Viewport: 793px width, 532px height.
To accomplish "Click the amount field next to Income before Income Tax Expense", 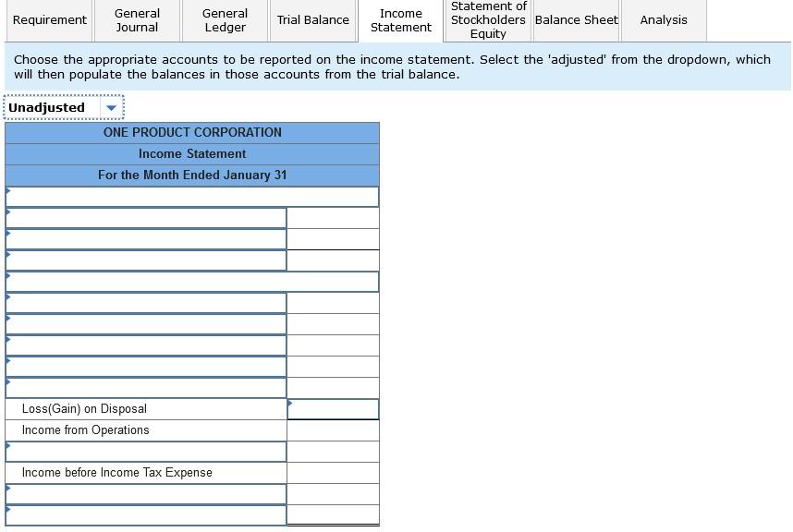I will (333, 472).
